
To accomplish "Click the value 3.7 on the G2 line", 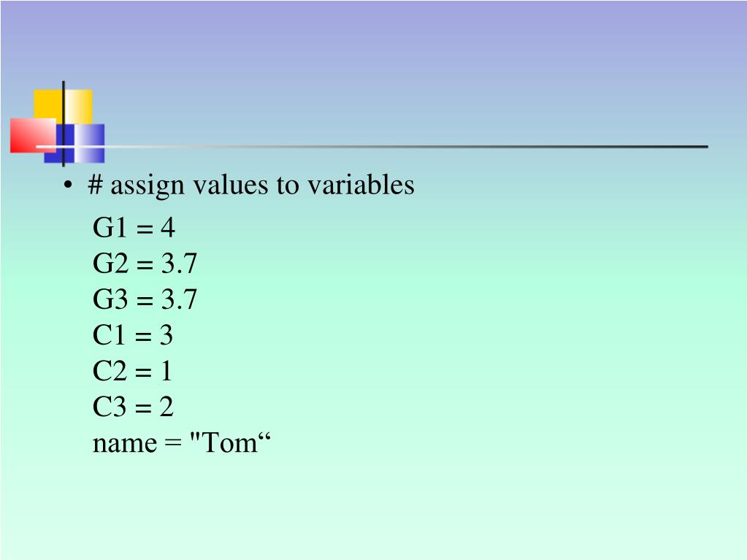I will pos(179,264).
